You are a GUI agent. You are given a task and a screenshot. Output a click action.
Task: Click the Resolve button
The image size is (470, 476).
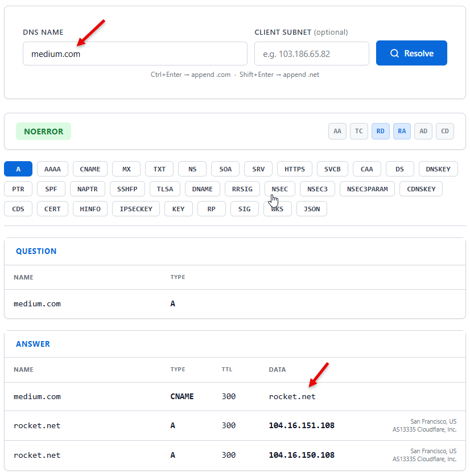411,53
